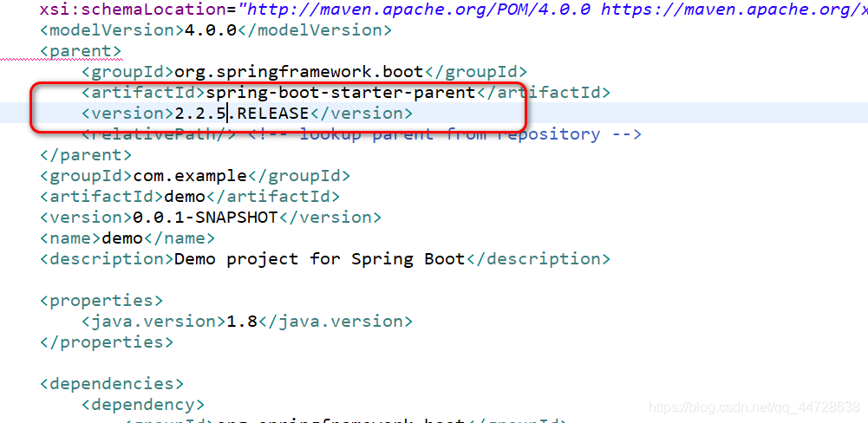The width and height of the screenshot is (868, 423).
Task: Click the modelVersion value 4.0.0
Action: [x=211, y=29]
